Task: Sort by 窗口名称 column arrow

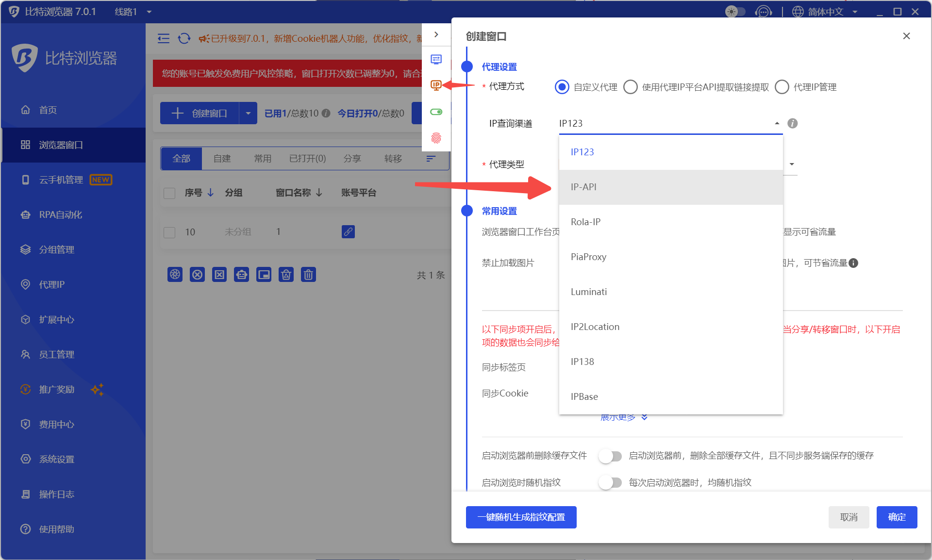Action: [319, 193]
